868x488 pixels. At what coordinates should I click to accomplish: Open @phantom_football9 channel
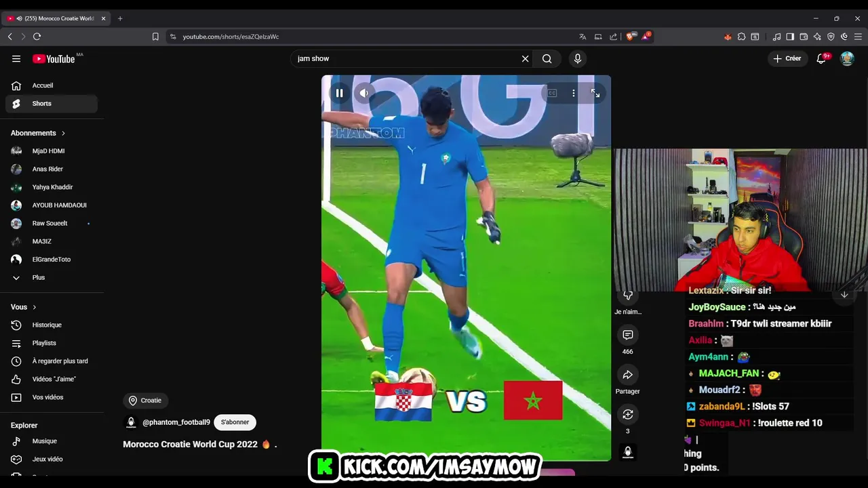tap(176, 422)
